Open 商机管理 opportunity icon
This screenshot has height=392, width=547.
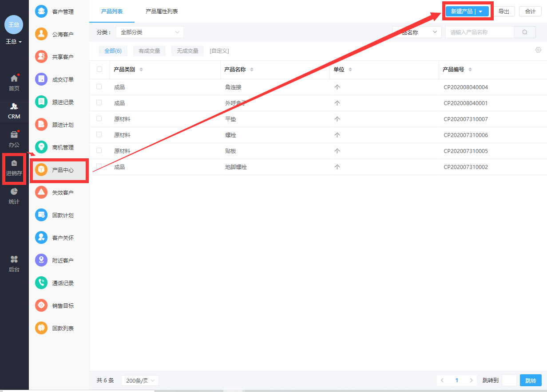(41, 147)
